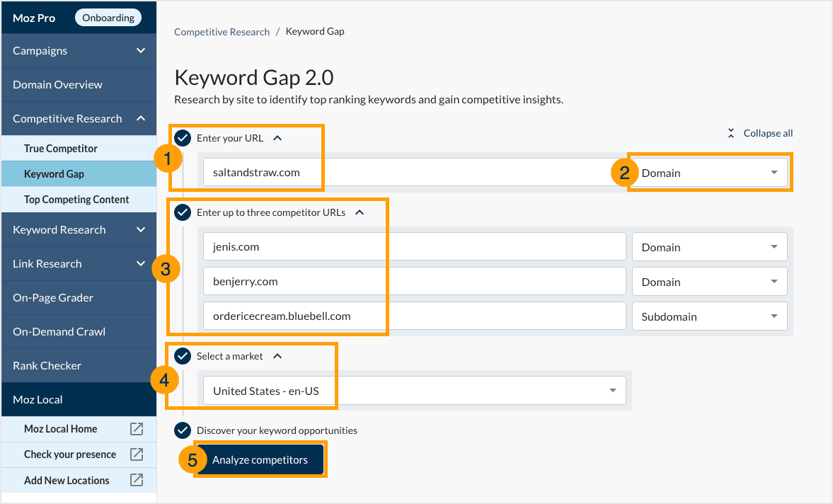This screenshot has height=504, width=833.
Task: Open Add New Locations external link icon
Action: [136, 480]
